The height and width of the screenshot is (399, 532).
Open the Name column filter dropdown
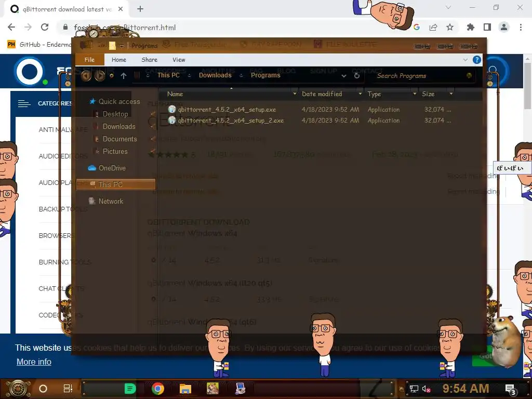295,94
